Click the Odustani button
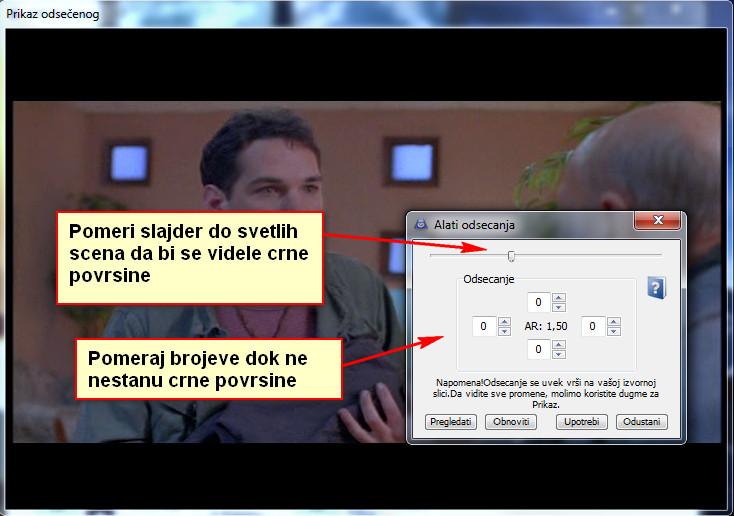 tap(641, 421)
